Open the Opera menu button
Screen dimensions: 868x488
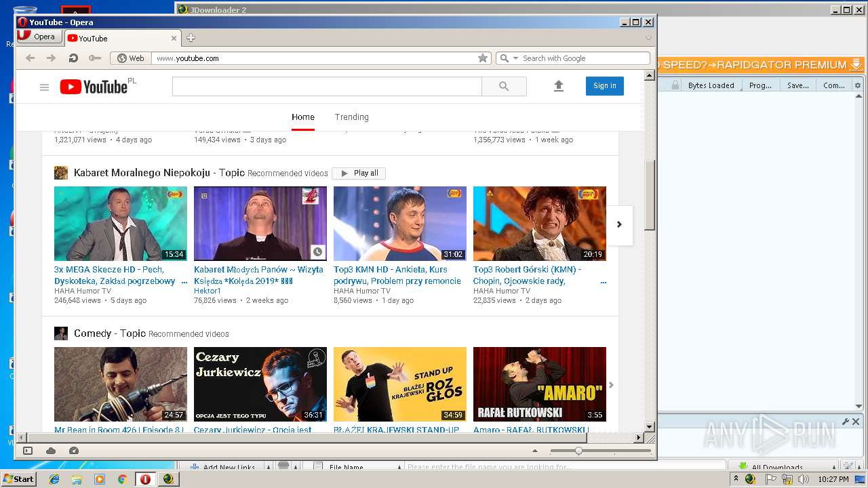(39, 37)
